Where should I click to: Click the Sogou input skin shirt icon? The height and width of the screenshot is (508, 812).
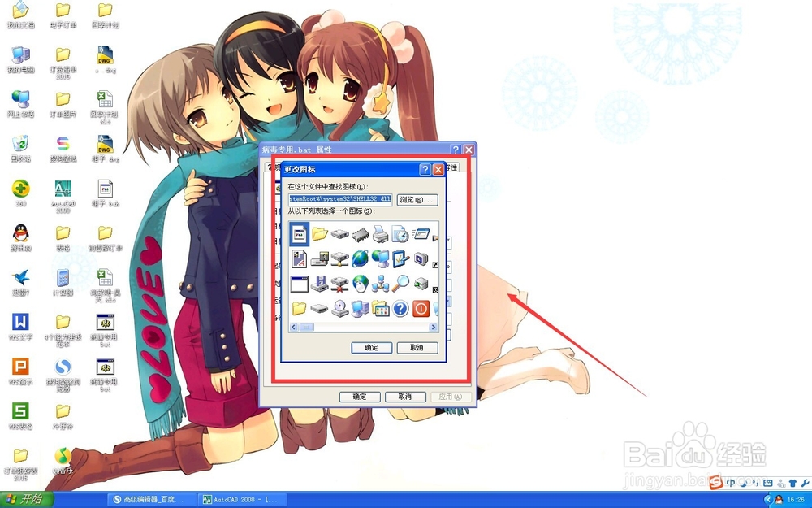point(793,483)
